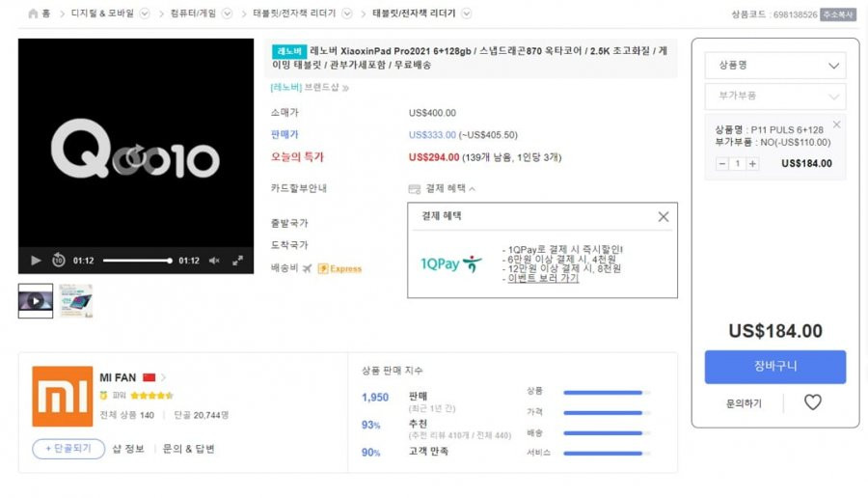Image resolution: width=868 pixels, height=498 pixels.
Task: Click seller star rating
Action: (x=151, y=396)
